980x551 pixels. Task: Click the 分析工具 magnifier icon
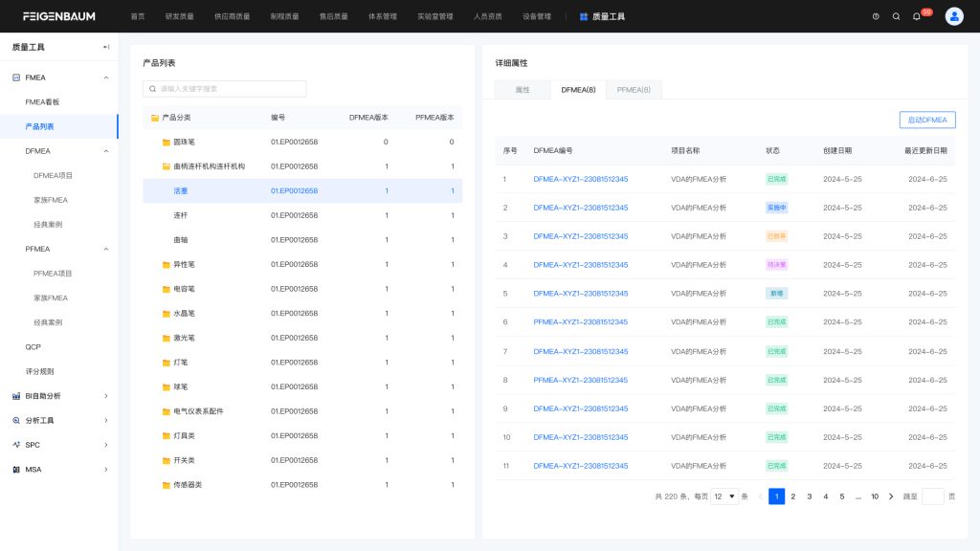pos(16,421)
